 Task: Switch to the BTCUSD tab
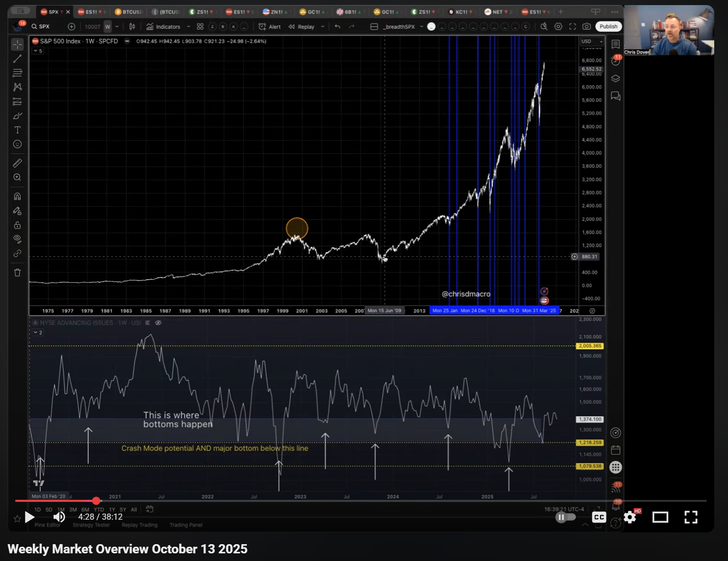pos(129,12)
